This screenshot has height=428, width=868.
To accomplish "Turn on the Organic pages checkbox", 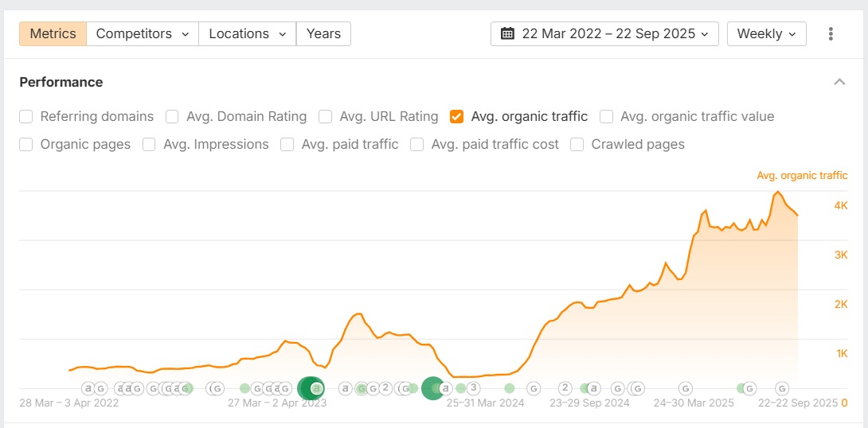I will click(x=26, y=145).
